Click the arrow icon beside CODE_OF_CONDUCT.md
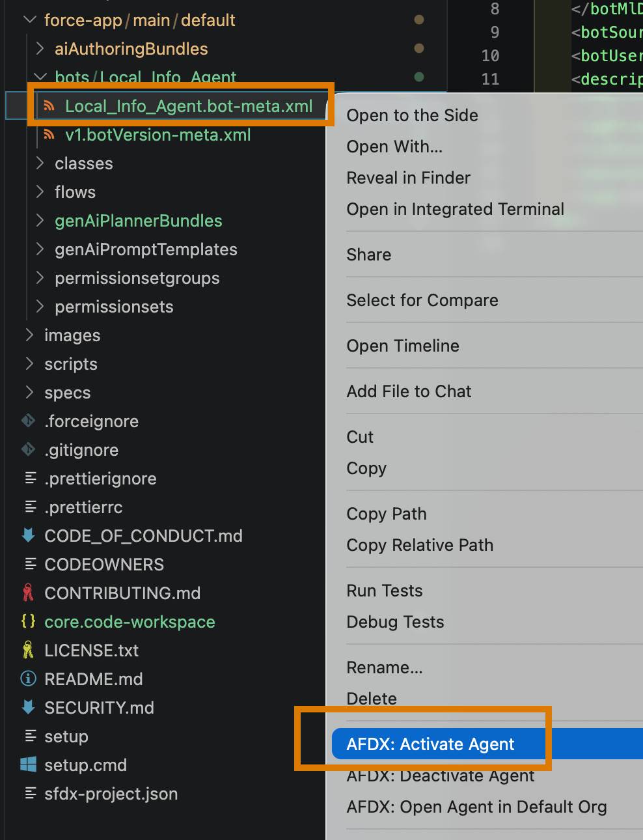Screen dimensions: 643x840 [27, 535]
